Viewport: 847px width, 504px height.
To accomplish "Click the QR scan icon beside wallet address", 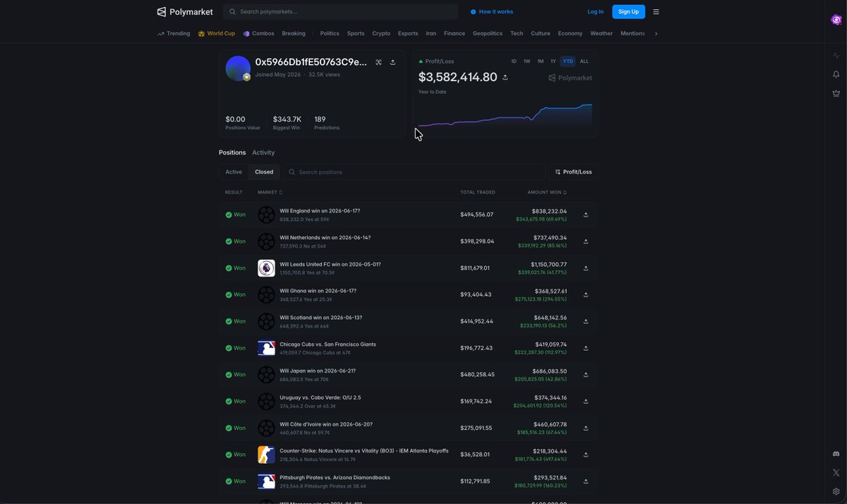I will coord(378,62).
